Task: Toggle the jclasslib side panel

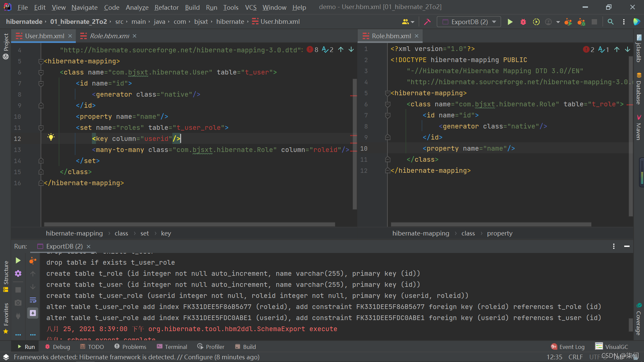Action: (x=639, y=48)
